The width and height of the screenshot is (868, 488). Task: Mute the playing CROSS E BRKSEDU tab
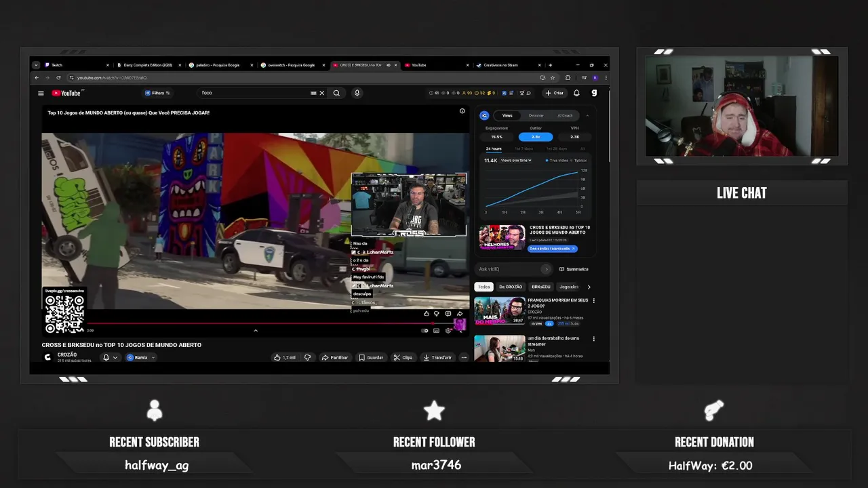(388, 65)
